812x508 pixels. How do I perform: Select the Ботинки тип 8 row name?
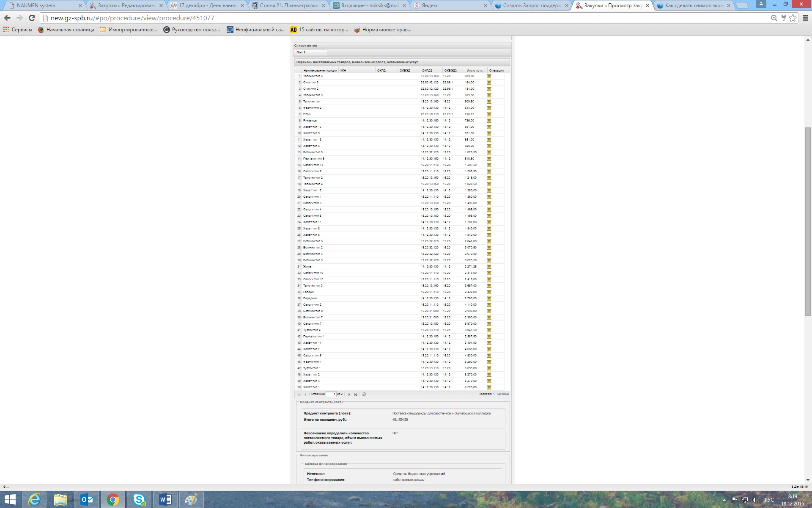313,311
